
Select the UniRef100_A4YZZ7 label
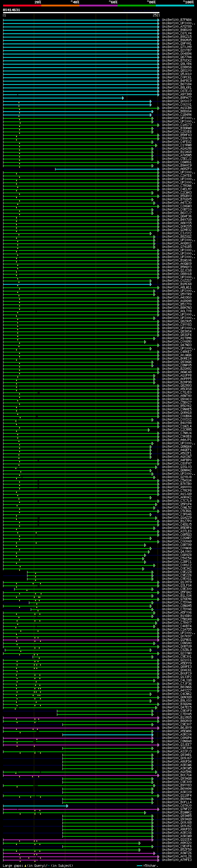click(177, 690)
